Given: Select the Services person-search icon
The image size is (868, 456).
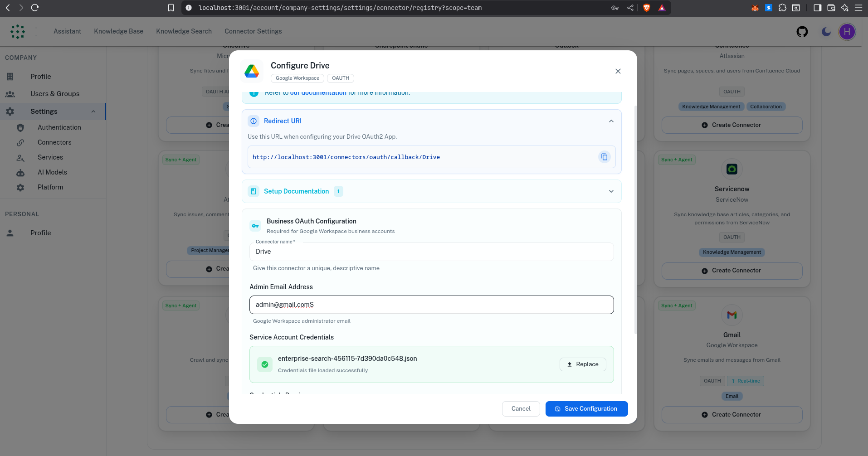Looking at the screenshot, I should tap(20, 157).
